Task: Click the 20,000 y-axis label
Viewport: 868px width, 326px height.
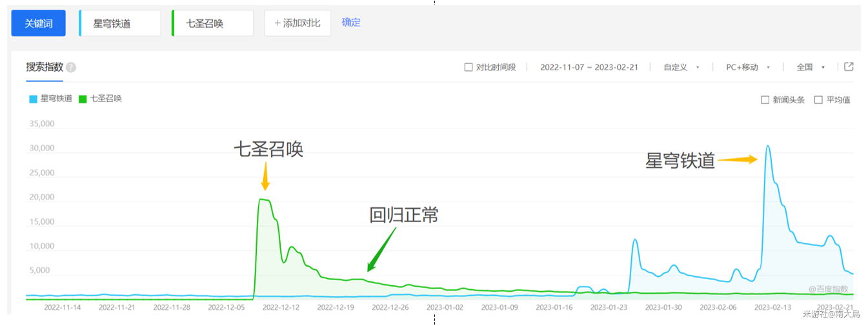Action: [x=42, y=198]
